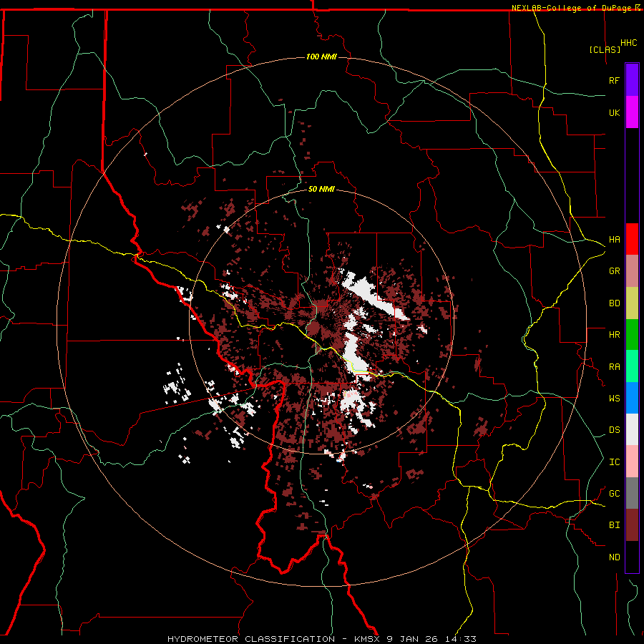
Task: Click the 50 NMI range ring label
Action: (321, 190)
